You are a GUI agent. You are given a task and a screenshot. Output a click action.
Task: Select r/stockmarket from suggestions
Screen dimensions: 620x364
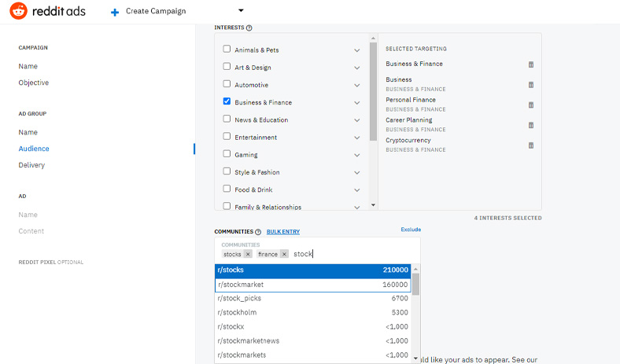(x=313, y=285)
